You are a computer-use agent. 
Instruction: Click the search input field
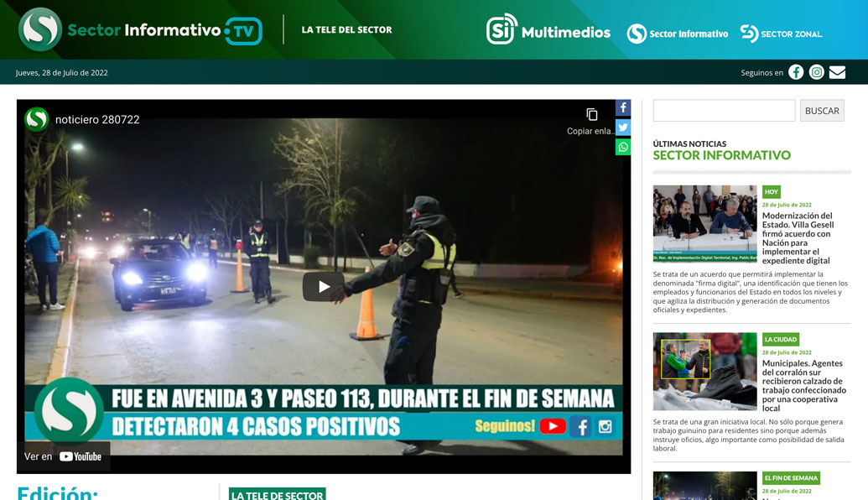point(724,110)
